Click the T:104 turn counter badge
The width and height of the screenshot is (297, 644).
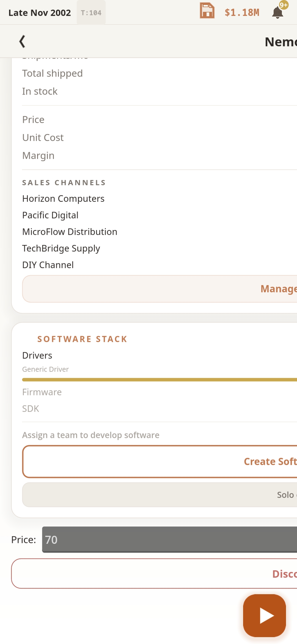(91, 13)
